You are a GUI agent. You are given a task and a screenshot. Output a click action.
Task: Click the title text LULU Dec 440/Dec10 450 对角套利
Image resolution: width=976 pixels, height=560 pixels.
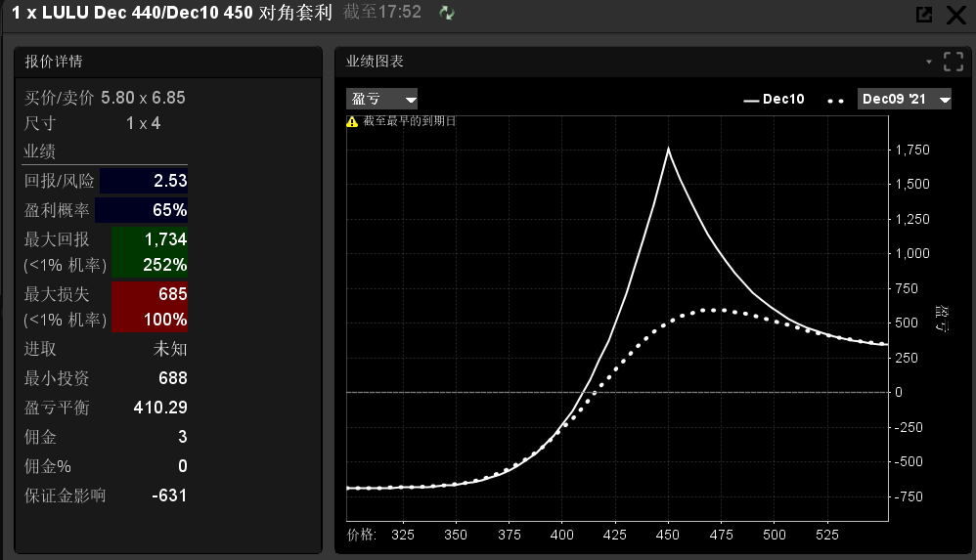[187, 13]
